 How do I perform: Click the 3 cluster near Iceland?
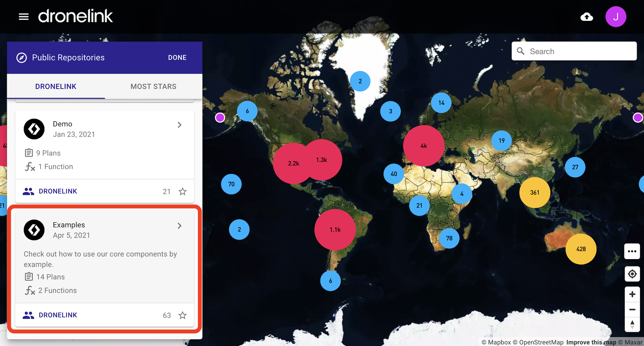tap(390, 111)
